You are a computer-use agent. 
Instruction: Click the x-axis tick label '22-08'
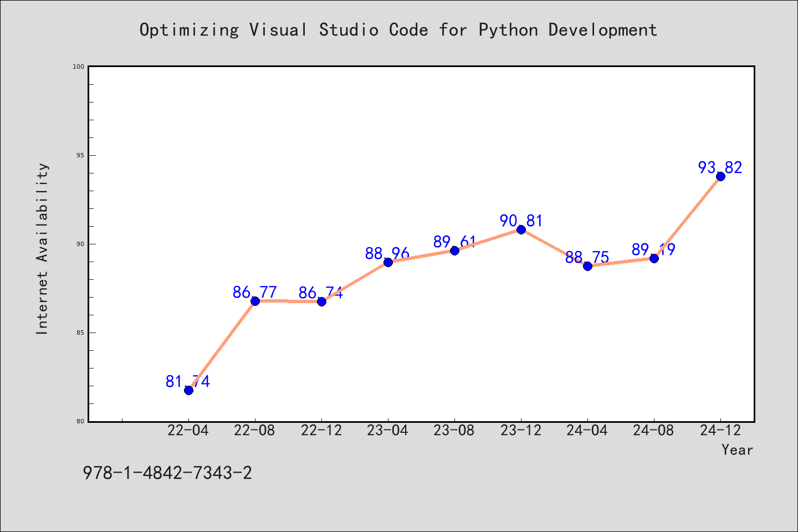click(255, 431)
